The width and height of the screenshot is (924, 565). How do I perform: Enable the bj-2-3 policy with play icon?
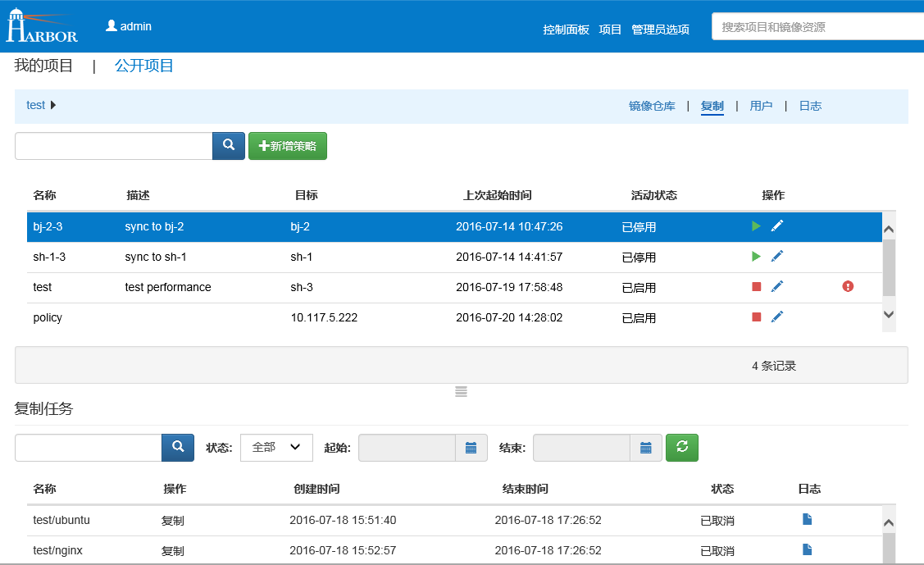tap(756, 226)
